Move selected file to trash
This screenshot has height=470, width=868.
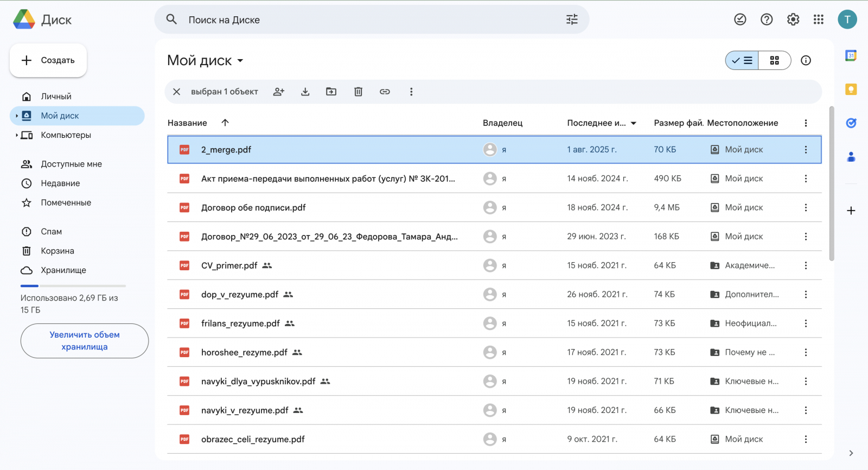tap(358, 92)
